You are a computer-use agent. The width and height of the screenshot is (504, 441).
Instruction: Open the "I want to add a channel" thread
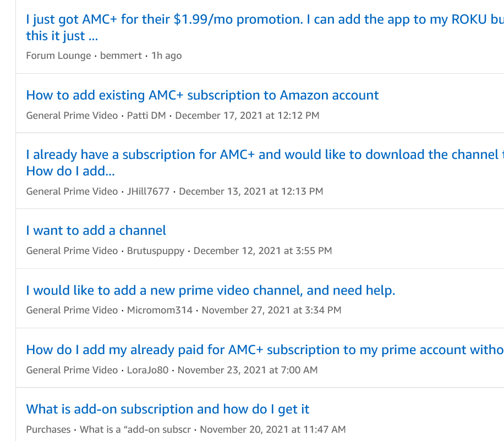pos(96,230)
